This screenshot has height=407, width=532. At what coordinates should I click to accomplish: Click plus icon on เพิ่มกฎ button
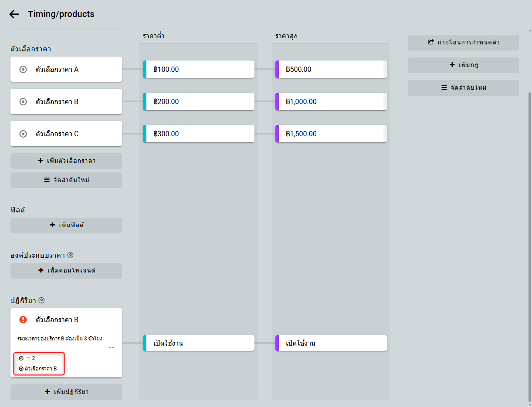[x=452, y=65]
